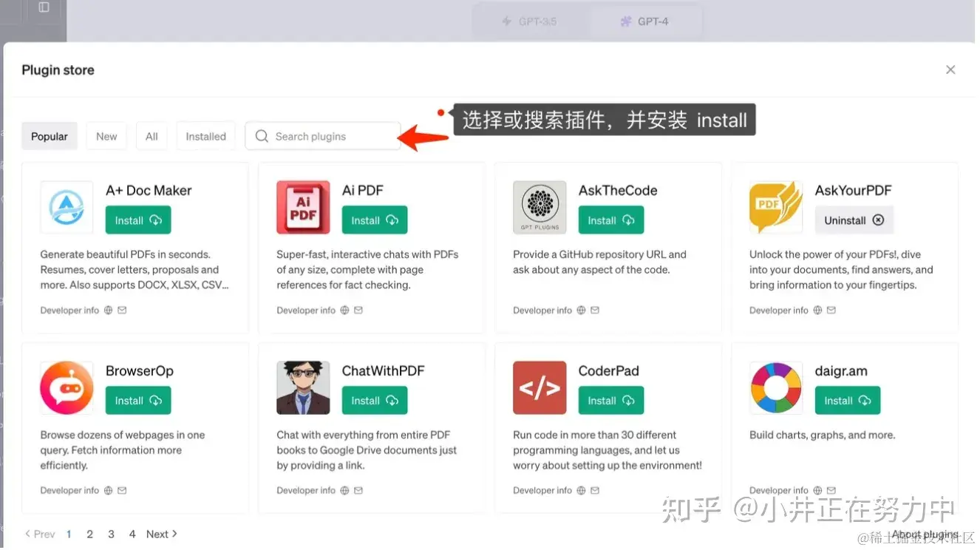This screenshot has width=980, height=550.
Task: Open AskYourPDF developer website globe
Action: 817,310
